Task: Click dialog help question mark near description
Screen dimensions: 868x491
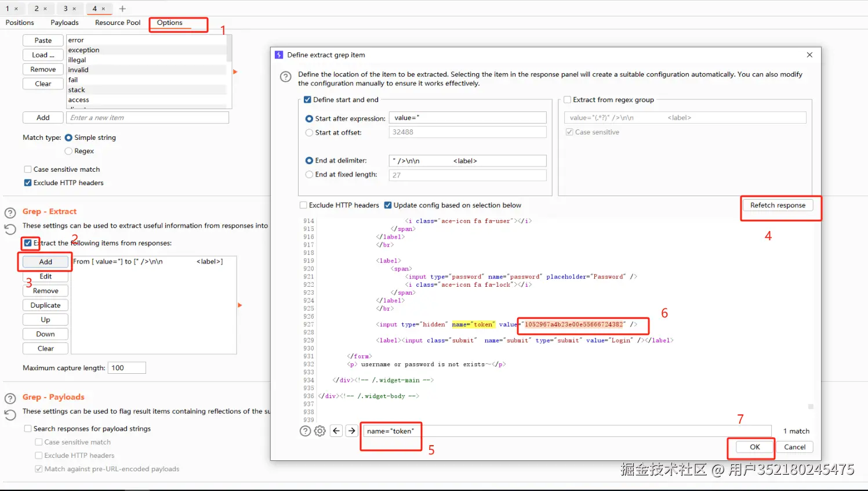Action: pyautogui.click(x=285, y=77)
